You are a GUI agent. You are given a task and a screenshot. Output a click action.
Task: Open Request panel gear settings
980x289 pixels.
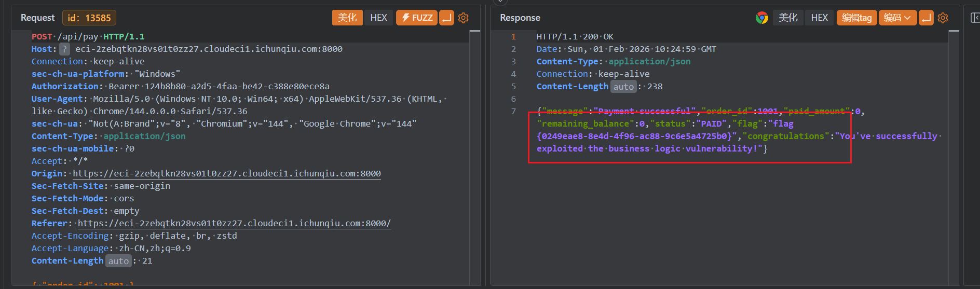(x=464, y=18)
